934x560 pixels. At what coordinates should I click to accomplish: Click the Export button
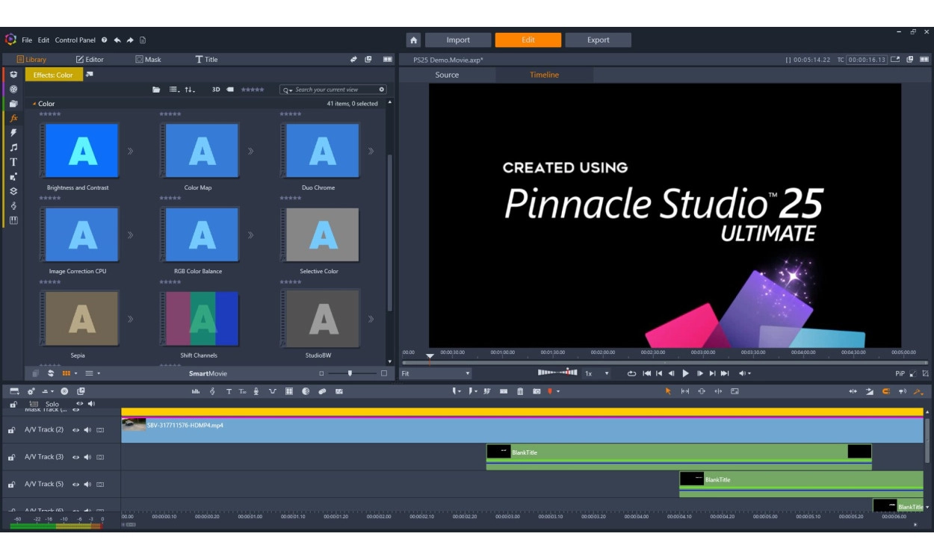coord(598,40)
